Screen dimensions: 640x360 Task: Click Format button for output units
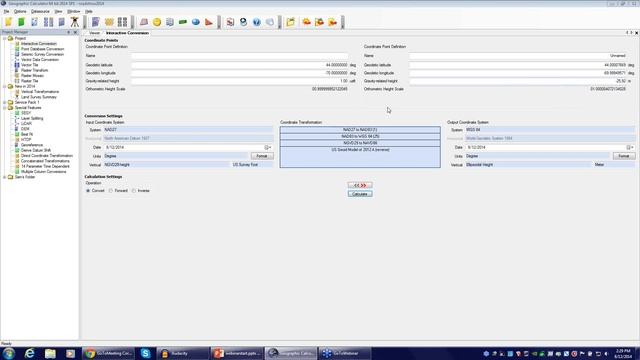point(624,156)
